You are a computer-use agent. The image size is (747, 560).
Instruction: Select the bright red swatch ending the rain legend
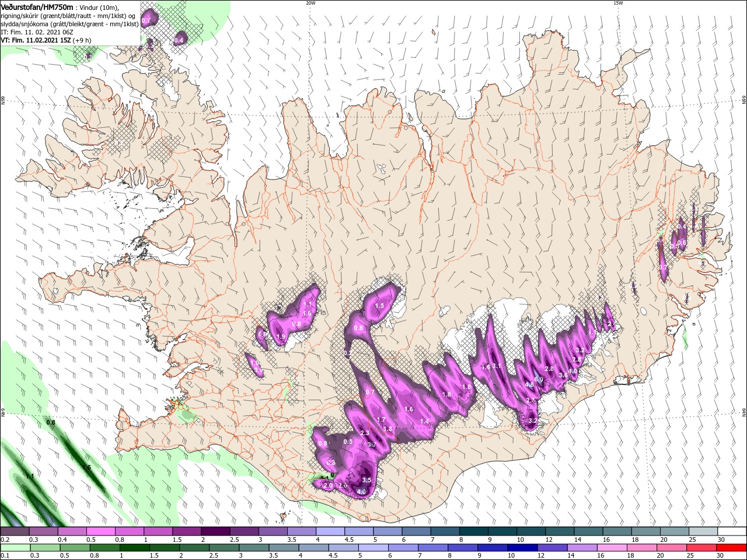pyautogui.click(x=732, y=548)
